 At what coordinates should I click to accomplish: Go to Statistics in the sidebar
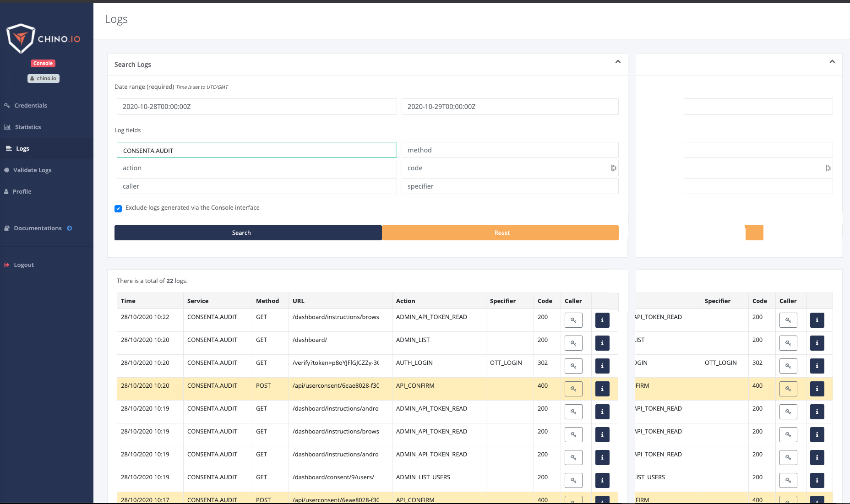[27, 127]
